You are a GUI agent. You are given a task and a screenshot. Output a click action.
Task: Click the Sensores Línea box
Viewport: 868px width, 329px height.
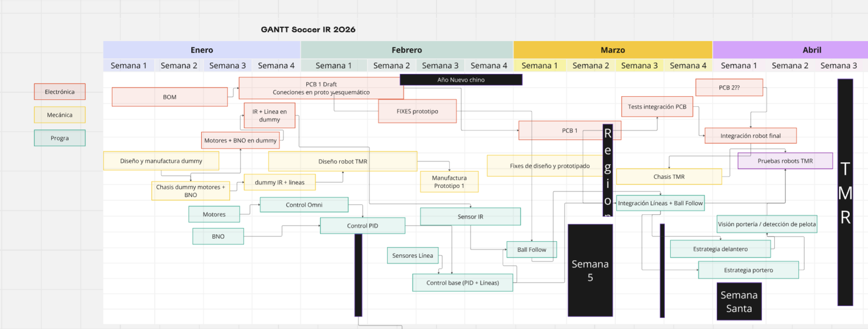point(413,256)
